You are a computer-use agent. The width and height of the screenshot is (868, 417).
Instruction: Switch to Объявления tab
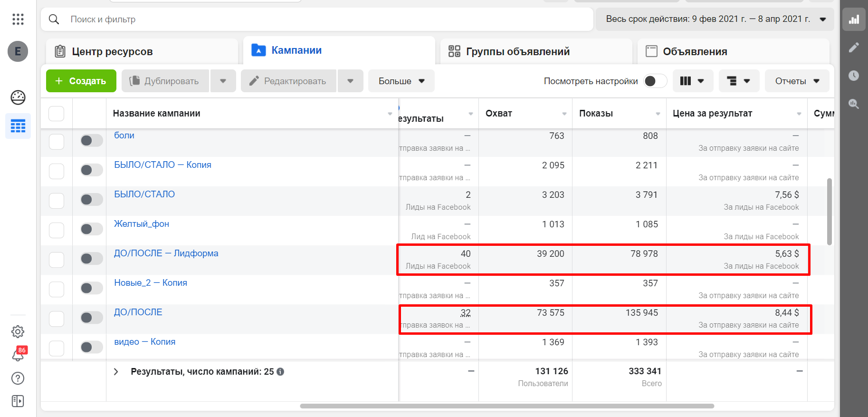pyautogui.click(x=734, y=51)
